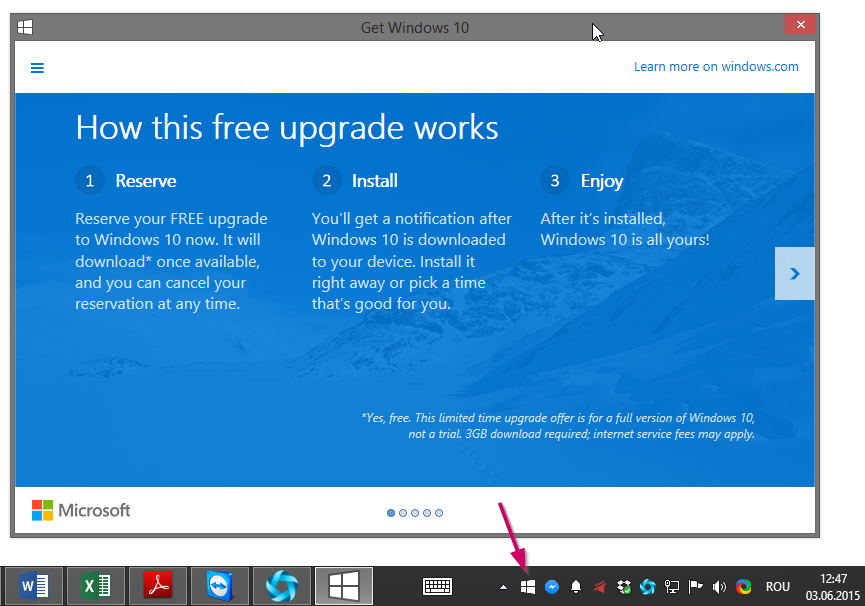This screenshot has width=865, height=606.
Task: Click the "Install" step heading
Action: (x=375, y=181)
